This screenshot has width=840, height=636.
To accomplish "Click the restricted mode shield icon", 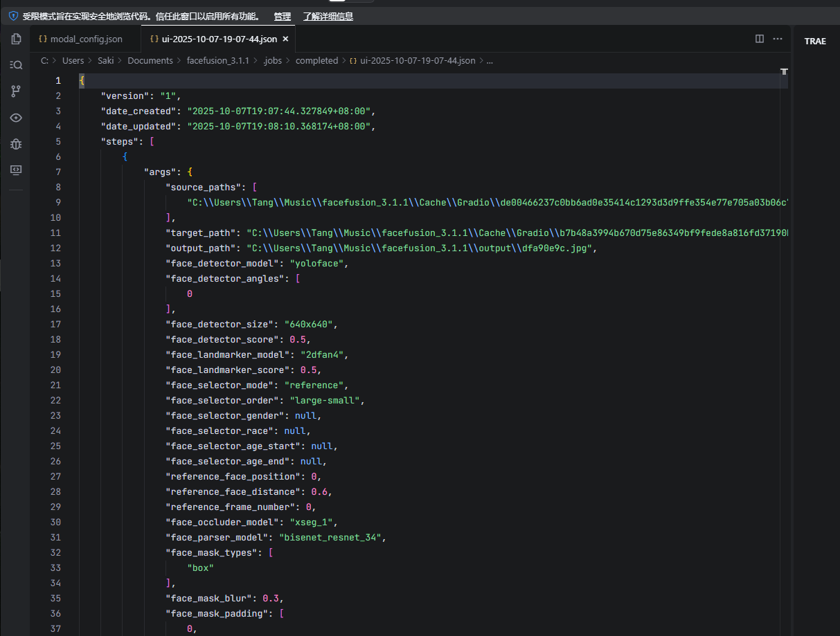I will click(12, 16).
